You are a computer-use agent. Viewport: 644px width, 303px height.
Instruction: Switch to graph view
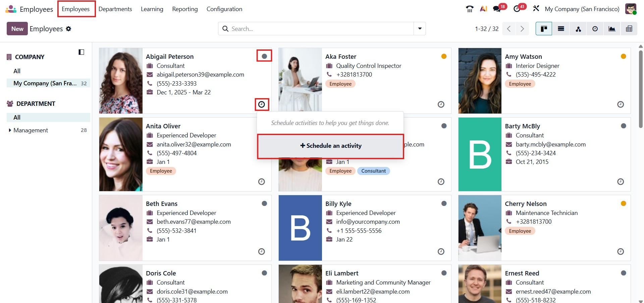click(612, 29)
